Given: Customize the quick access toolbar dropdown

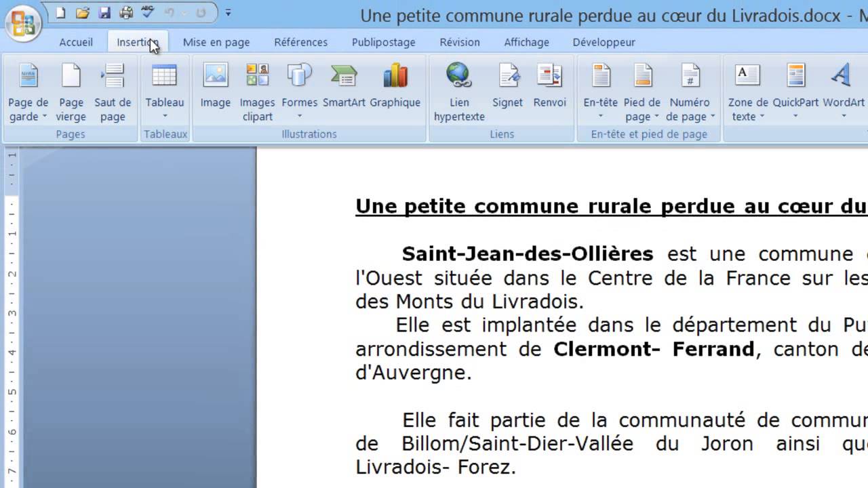Looking at the screenshot, I should point(228,13).
